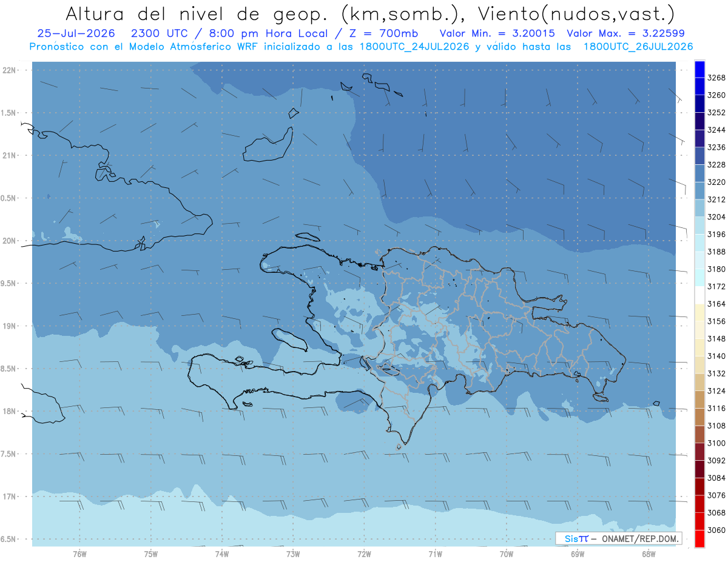
Task: Click the 'Valor Min. = 3.20015' readout
Action: [x=497, y=34]
